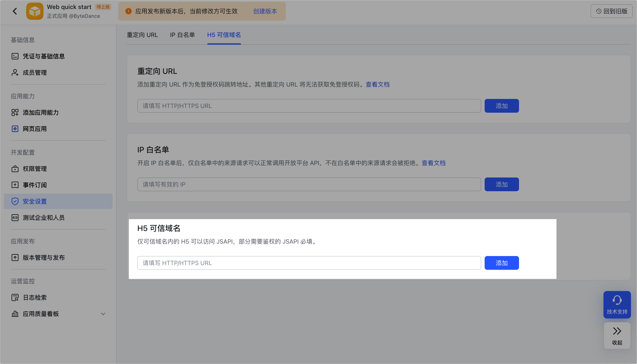Open 测试企业和人员 in the sidebar
The image size is (637, 364).
pos(44,217)
